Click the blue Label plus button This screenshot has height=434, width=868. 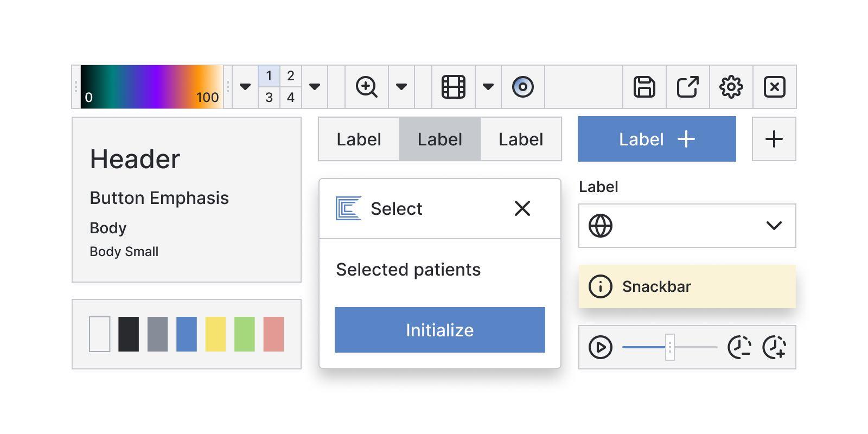[x=656, y=139]
